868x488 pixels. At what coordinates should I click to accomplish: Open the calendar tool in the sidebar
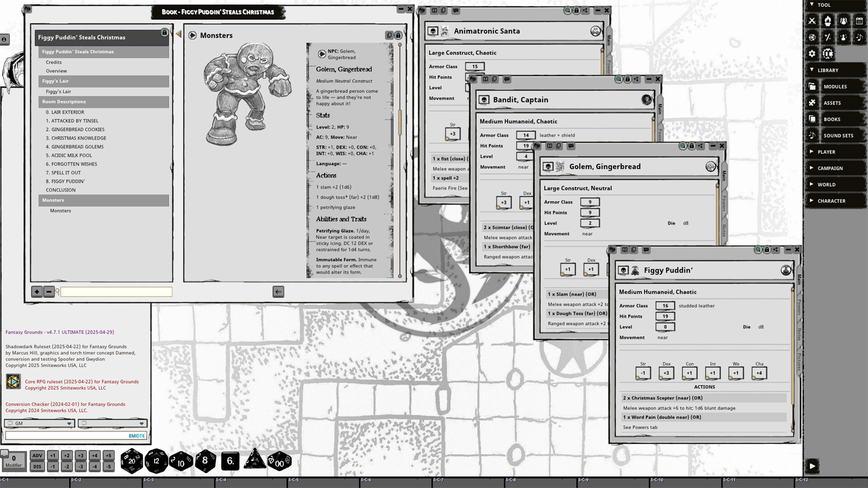click(x=860, y=21)
